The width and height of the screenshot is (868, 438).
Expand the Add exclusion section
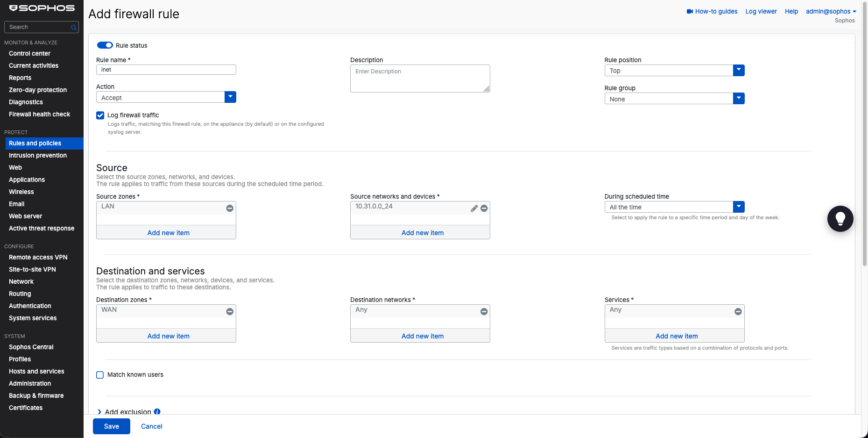click(x=124, y=412)
